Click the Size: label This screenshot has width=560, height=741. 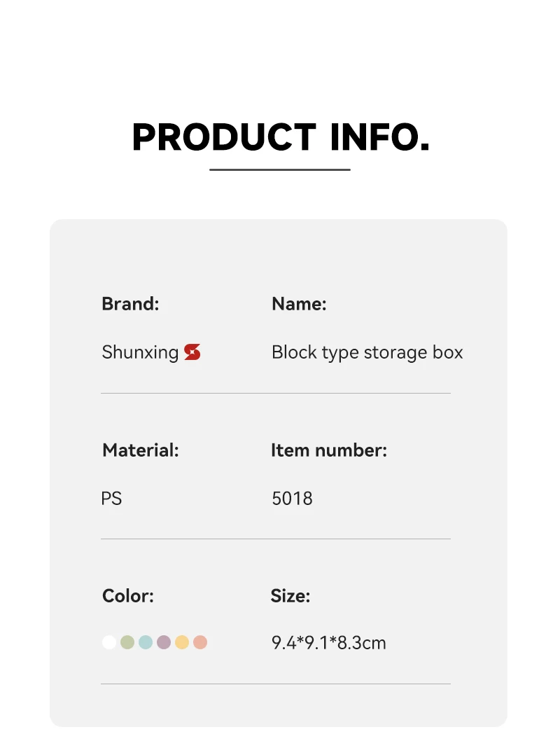(290, 596)
